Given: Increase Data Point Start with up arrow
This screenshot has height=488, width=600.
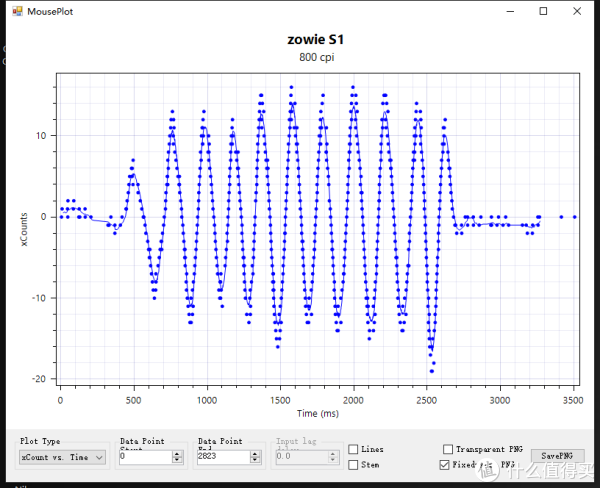Looking at the screenshot, I should (177, 454).
